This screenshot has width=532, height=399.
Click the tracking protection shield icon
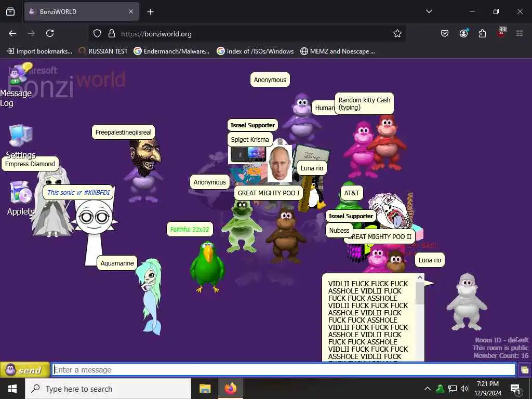tap(97, 34)
